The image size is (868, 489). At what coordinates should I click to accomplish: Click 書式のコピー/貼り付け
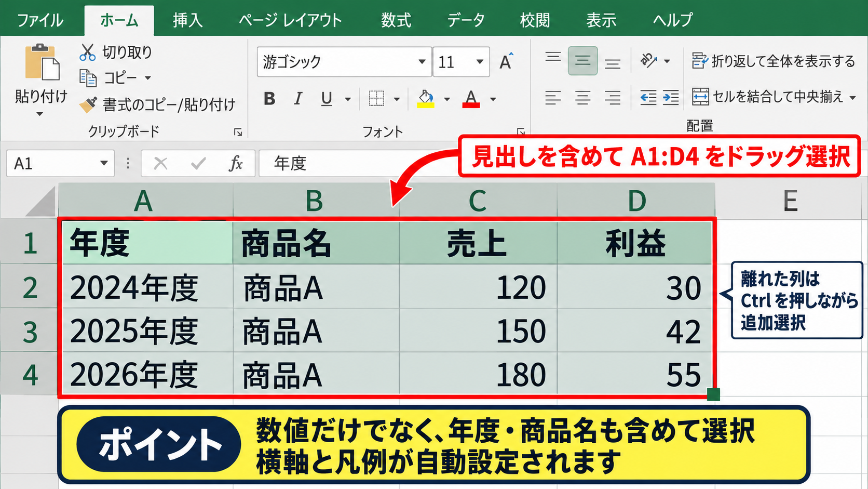(169, 104)
